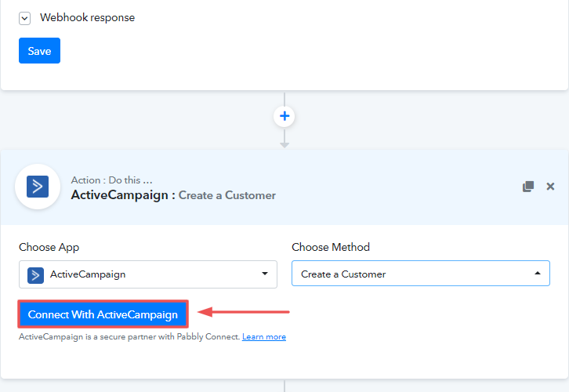Click the 'Action : Do this ...' header text
The width and height of the screenshot is (569, 392).
(112, 180)
